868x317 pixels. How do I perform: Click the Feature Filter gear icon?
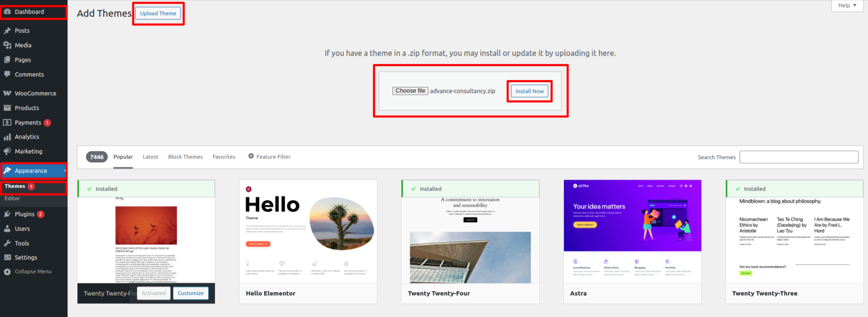coord(251,156)
